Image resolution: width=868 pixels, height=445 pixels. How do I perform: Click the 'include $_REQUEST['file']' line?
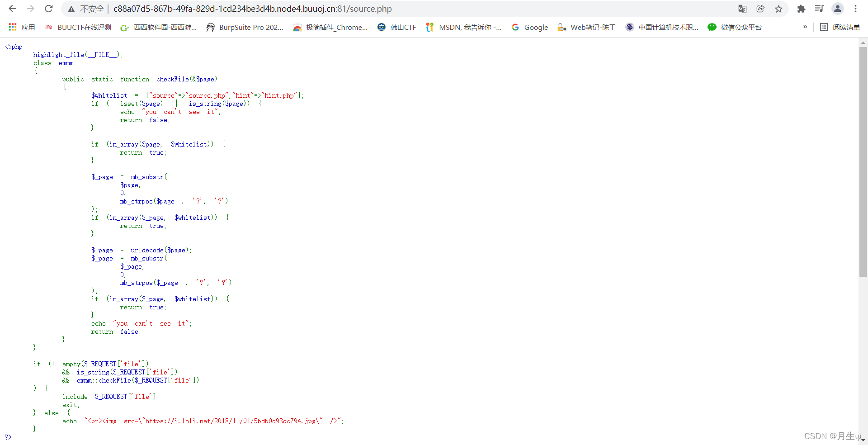[x=111, y=397]
